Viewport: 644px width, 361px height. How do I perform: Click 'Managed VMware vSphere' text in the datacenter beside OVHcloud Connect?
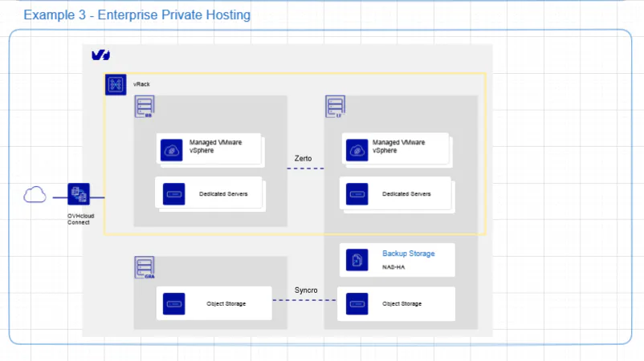[215, 147]
